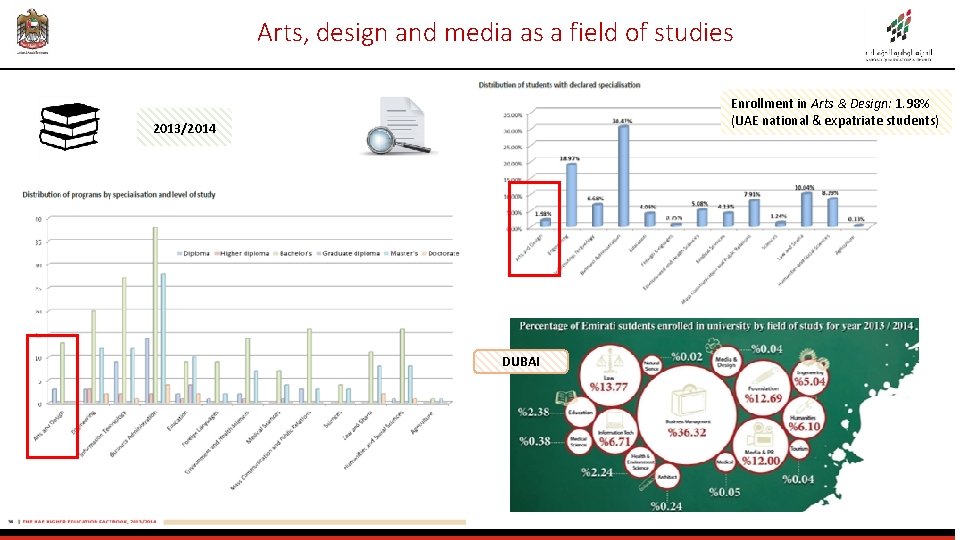The height and width of the screenshot is (540, 960).
Task: Click the Media & Design bubble
Action: click(x=726, y=361)
